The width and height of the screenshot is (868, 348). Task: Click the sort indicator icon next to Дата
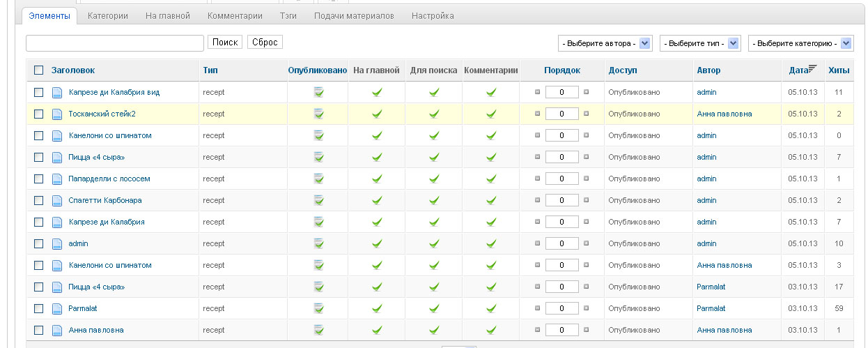(x=812, y=68)
